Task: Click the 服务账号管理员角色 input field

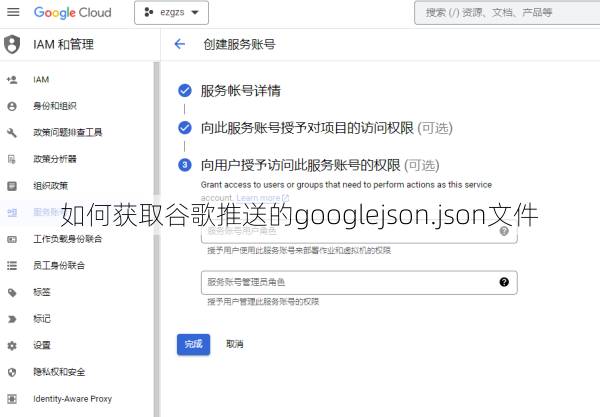Action: 359,282
